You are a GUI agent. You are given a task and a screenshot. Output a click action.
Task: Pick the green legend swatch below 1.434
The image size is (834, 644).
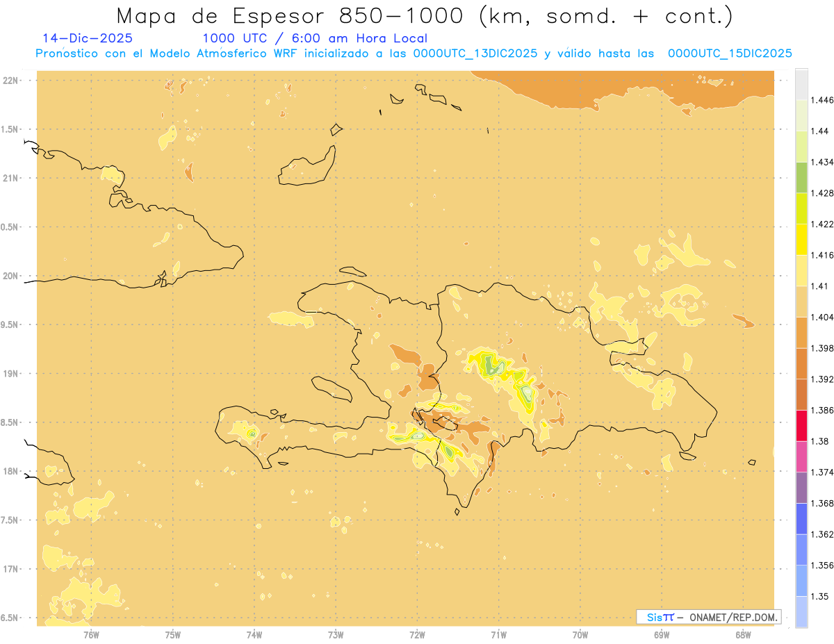pyautogui.click(x=801, y=177)
